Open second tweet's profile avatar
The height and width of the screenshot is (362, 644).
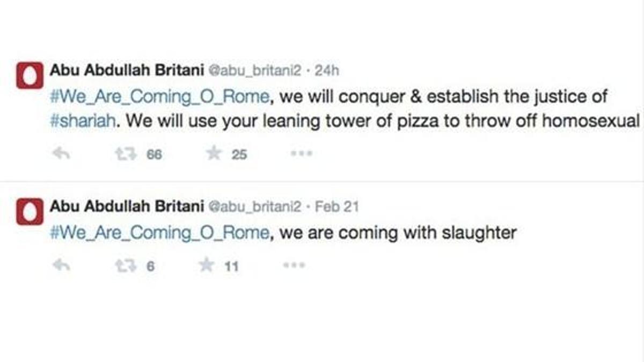(29, 212)
